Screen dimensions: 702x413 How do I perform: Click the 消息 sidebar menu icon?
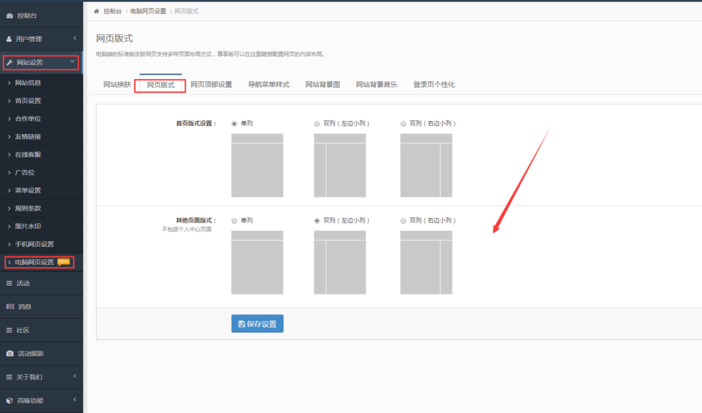point(9,306)
